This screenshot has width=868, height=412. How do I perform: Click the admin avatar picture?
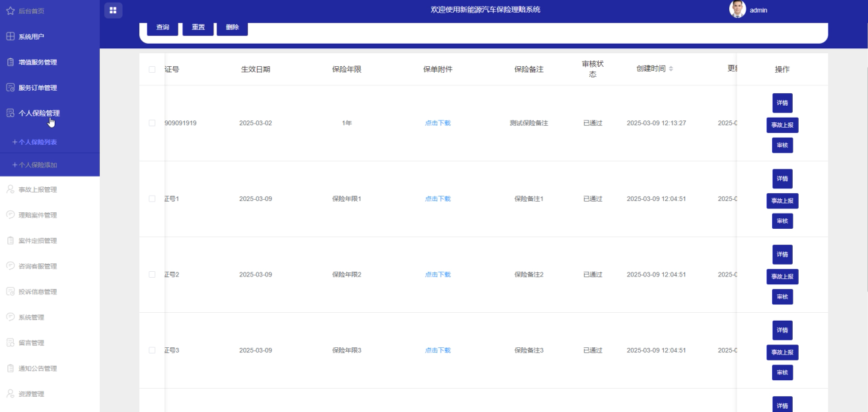[737, 9]
